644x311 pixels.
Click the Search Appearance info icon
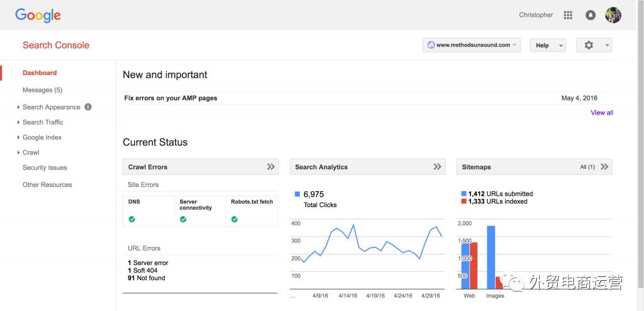(88, 107)
